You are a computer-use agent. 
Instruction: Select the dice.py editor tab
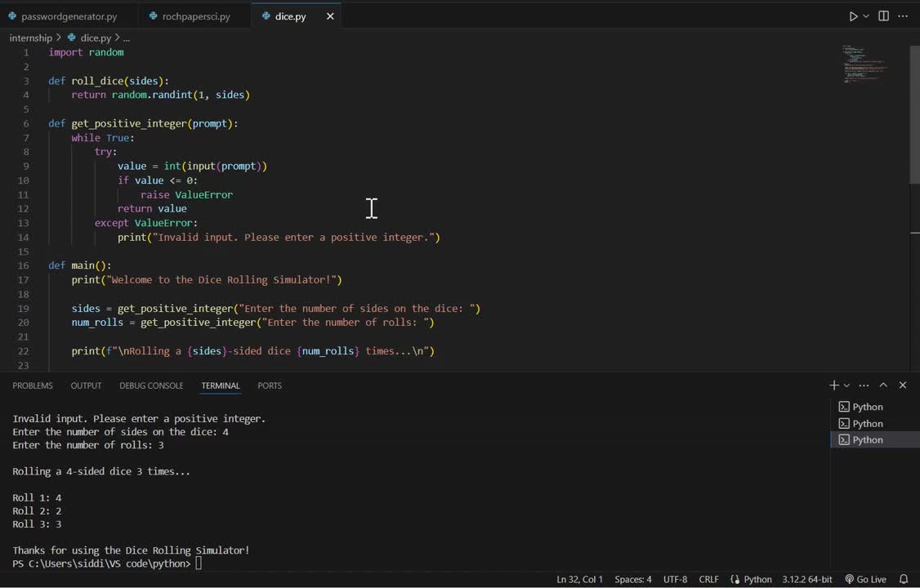290,16
